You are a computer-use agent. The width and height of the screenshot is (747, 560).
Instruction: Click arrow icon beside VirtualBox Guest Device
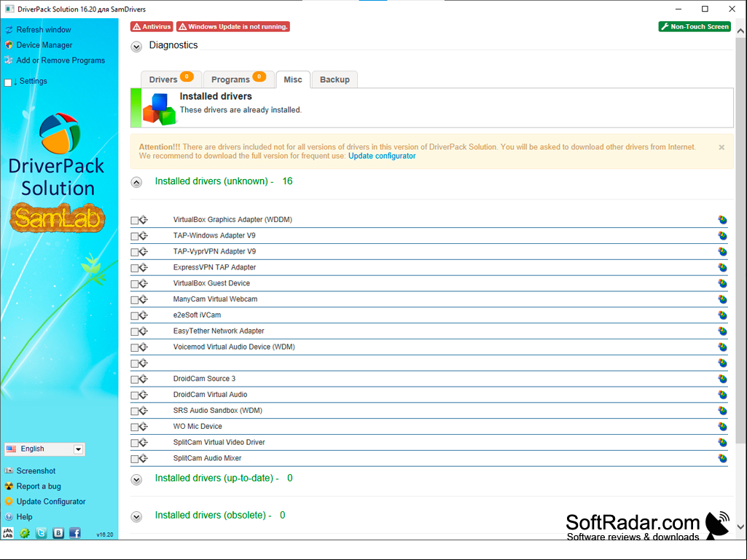coord(144,283)
